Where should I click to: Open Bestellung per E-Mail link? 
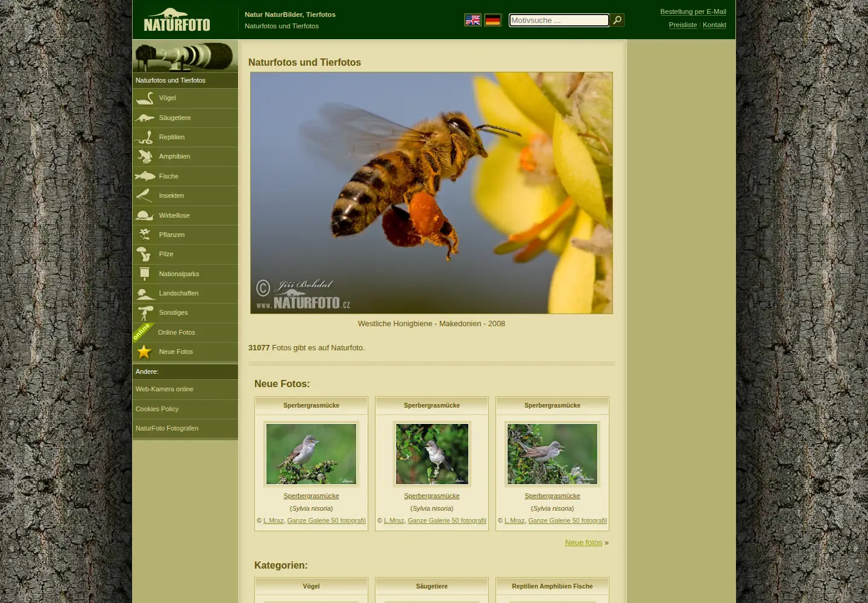click(693, 11)
